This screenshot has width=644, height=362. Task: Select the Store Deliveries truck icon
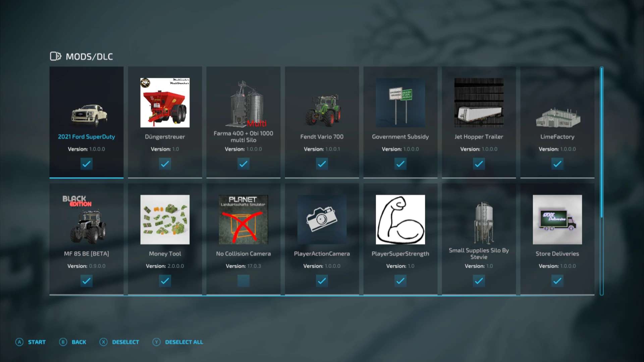(557, 220)
